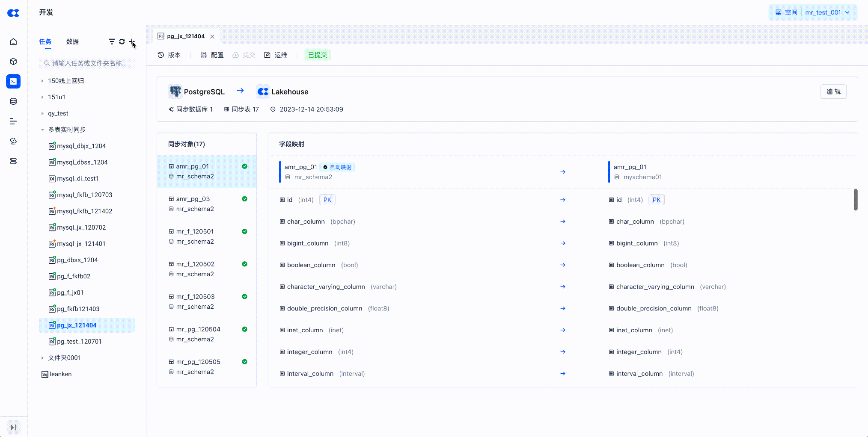868x437 pixels.
Task: Click the 编辑 edit button
Action: [833, 92]
